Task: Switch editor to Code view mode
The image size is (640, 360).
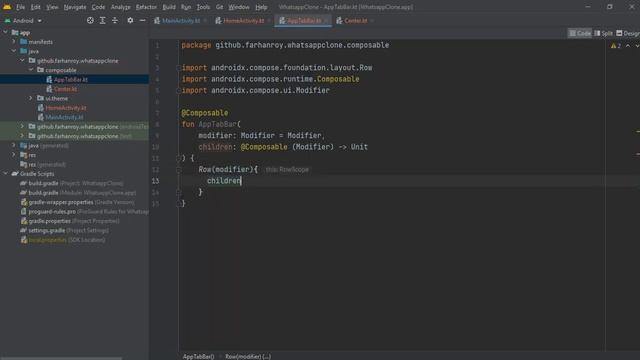Action: [x=580, y=33]
